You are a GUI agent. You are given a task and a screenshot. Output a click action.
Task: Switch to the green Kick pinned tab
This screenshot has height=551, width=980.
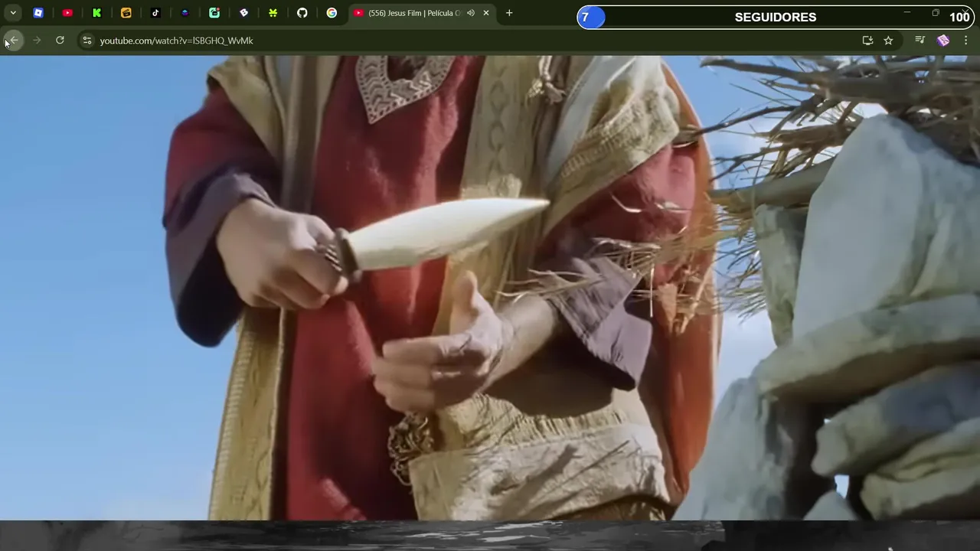[97, 13]
